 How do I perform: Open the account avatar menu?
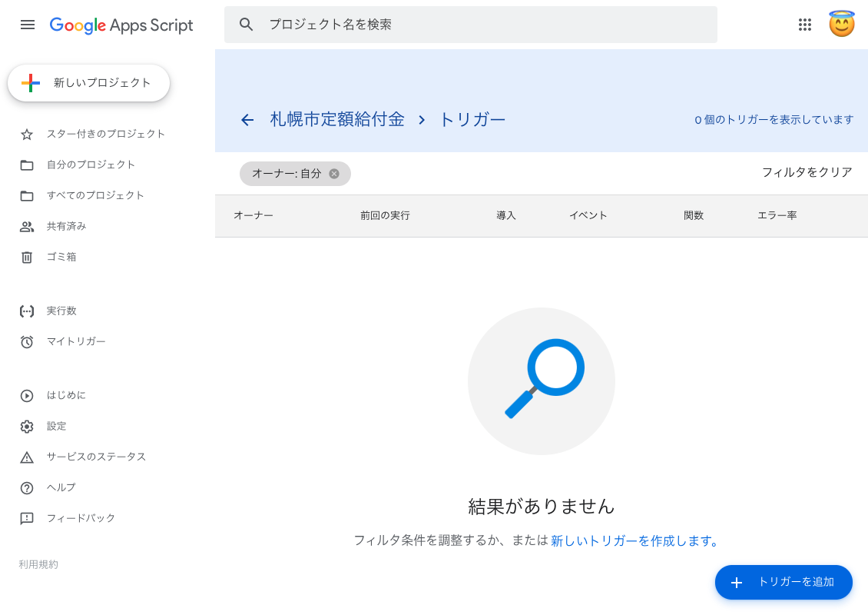click(841, 25)
